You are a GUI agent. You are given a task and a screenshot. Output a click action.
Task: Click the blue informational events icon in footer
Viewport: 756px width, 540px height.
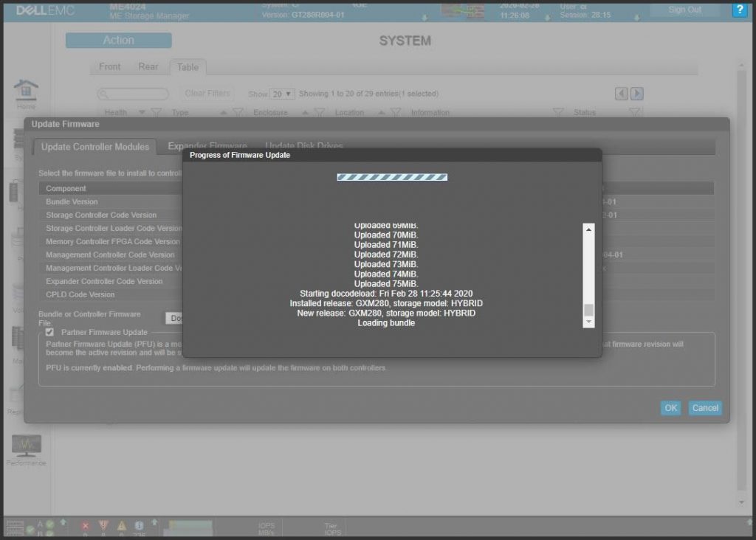click(140, 527)
